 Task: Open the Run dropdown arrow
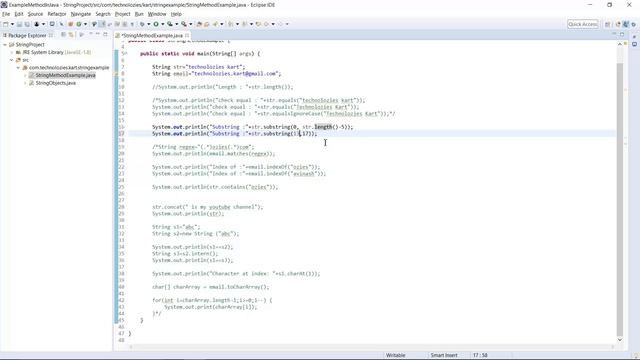(x=162, y=24)
